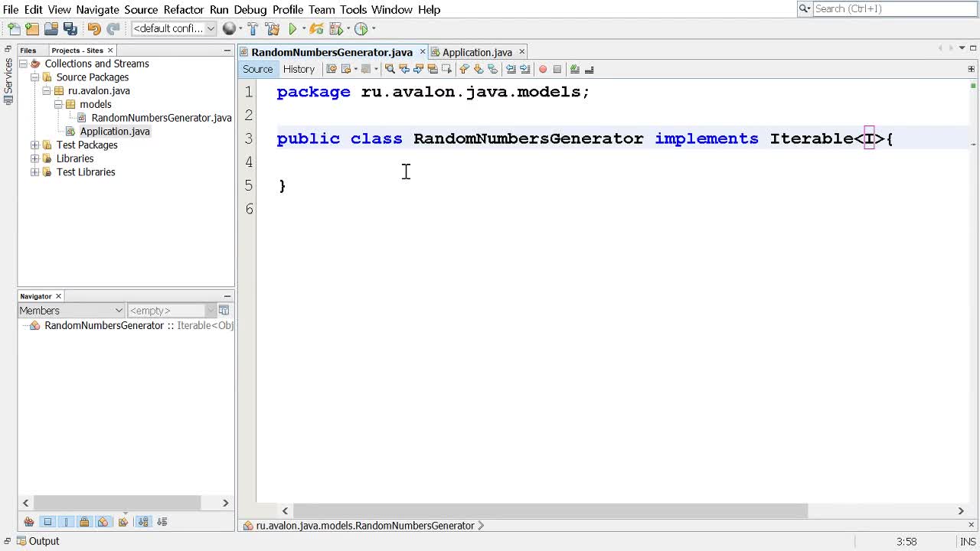Run the project with green play icon
Viewport: 980px width, 551px height.
point(292,29)
